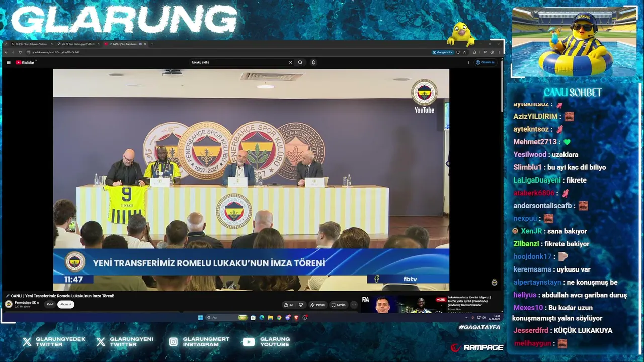Click chat username 'Mehmet2713'
Viewport: 644px width, 362px height.
(535, 142)
